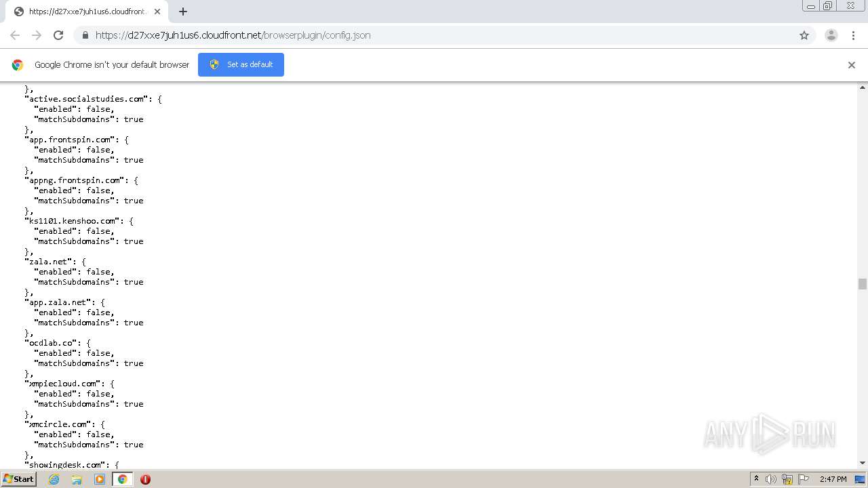
Task: Open the Windows Start menu
Action: coord(19,479)
